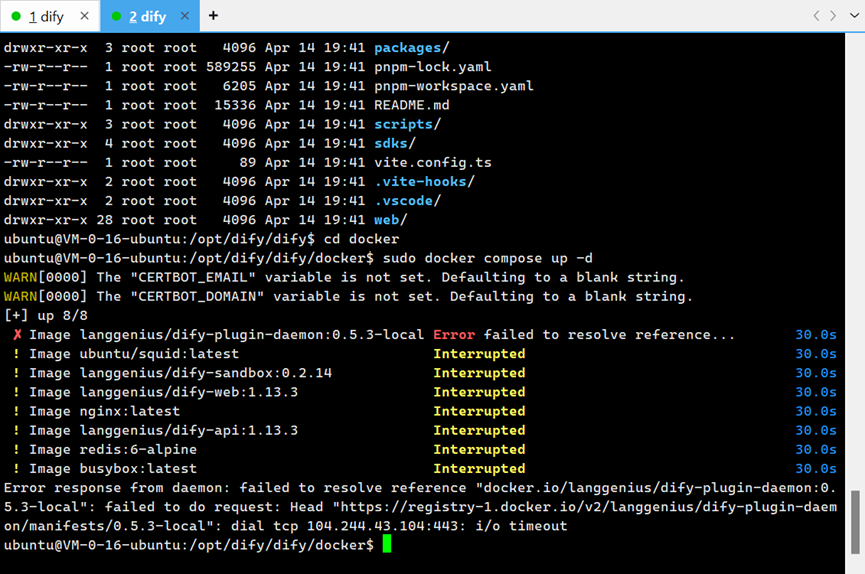The width and height of the screenshot is (865, 574).
Task: Click 'langgenius/dify-plugin-daemon:0.5.3-local' image name
Action: tap(252, 335)
